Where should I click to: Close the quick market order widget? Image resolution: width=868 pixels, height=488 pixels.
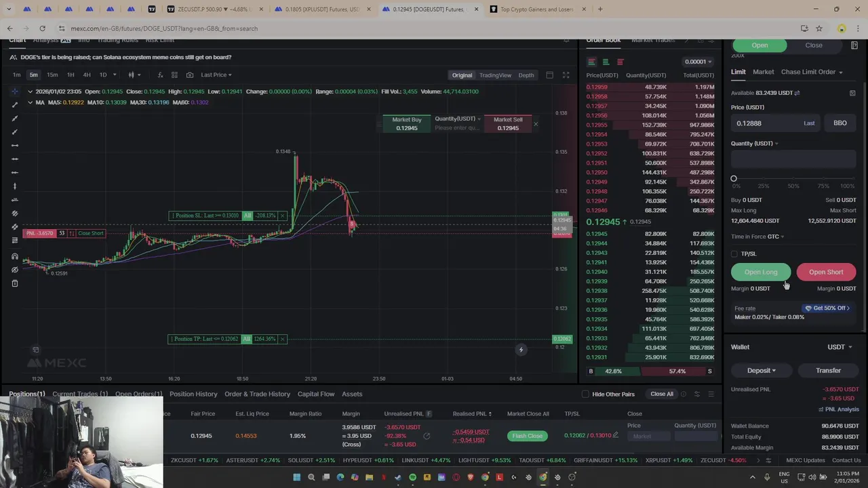click(x=536, y=123)
